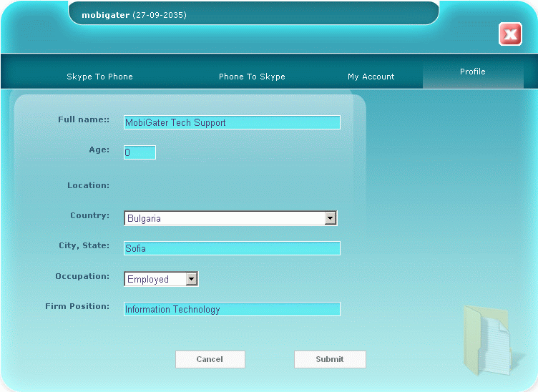
Task: Click the Employed occupation value
Action: [x=155, y=279]
